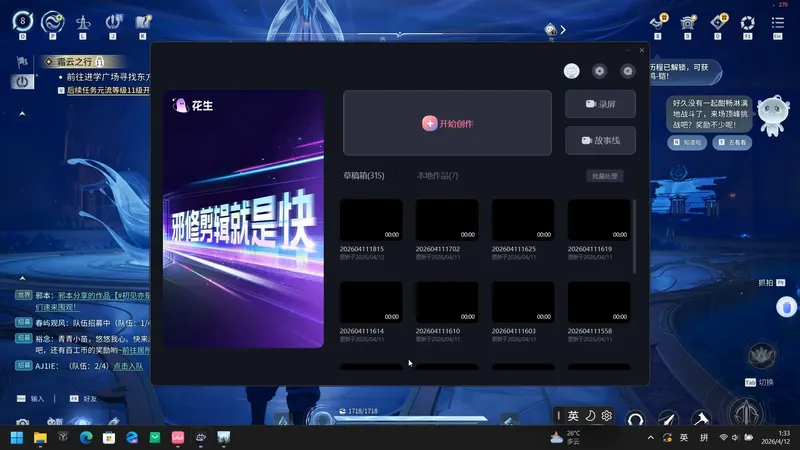Click the 后续任务元流等级11级 quest link

click(108, 90)
